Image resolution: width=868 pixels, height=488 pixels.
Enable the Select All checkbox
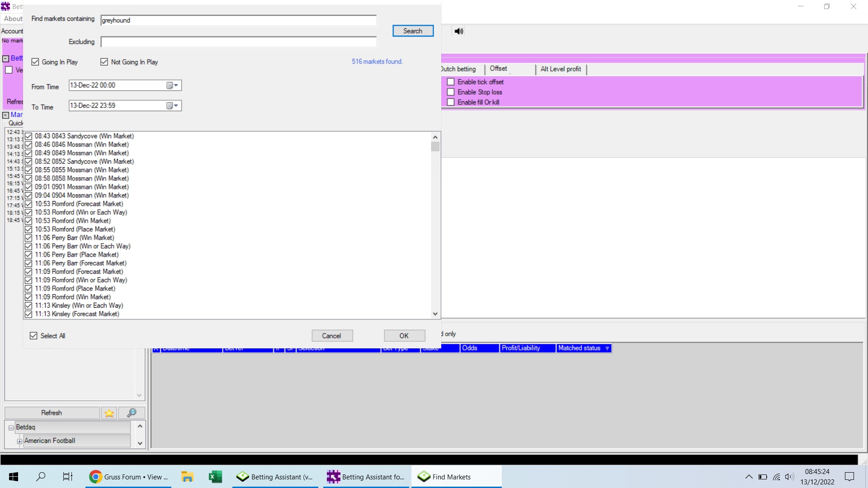[x=33, y=335]
